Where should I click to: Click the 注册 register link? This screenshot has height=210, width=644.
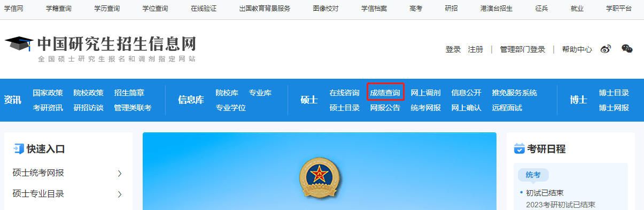[x=476, y=49]
